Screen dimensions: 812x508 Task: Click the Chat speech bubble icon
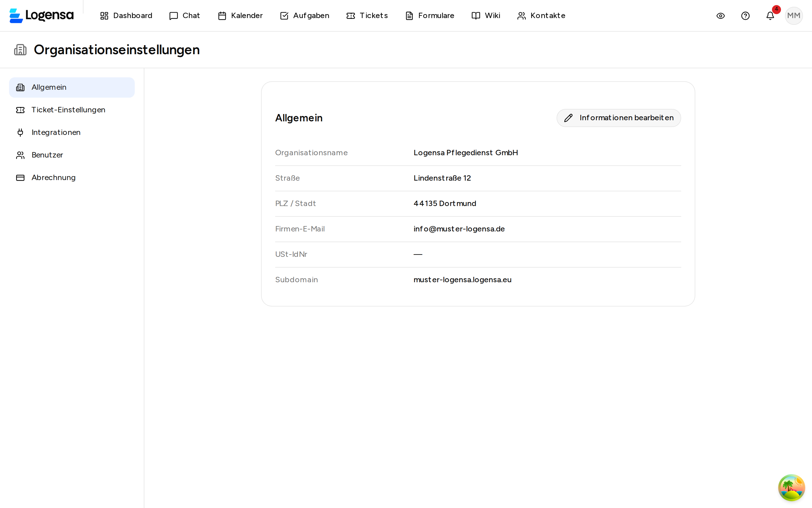[x=173, y=16]
